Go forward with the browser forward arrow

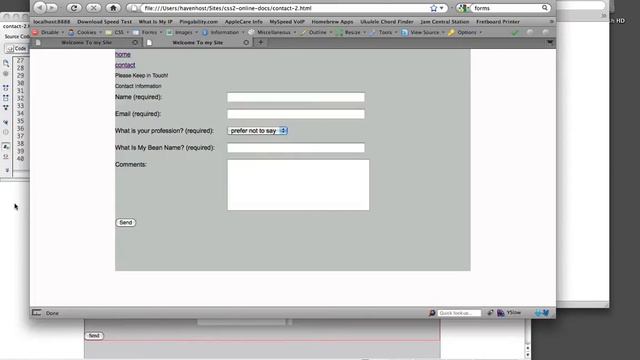(x=52, y=7)
